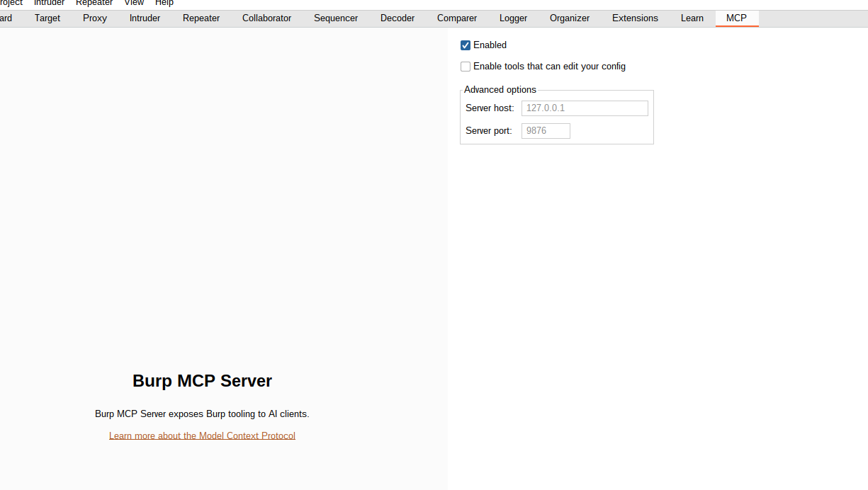Switch to the Target tab
The width and height of the screenshot is (868, 490).
tap(47, 18)
